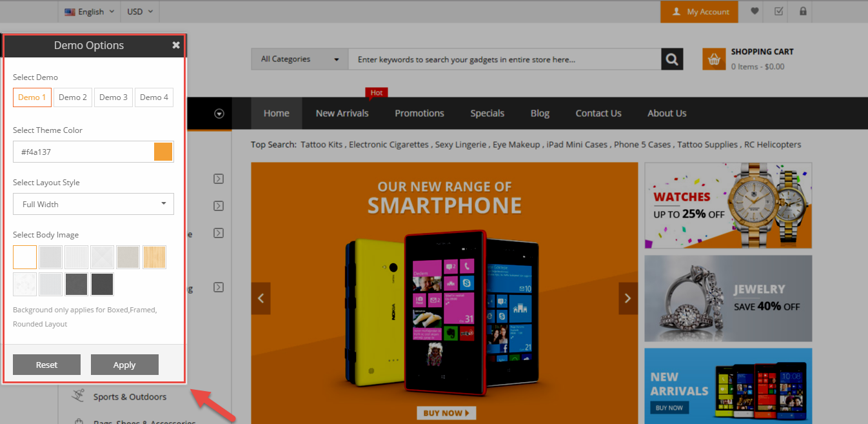The height and width of the screenshot is (424, 868).
Task: Click the Apply button
Action: coord(124,365)
